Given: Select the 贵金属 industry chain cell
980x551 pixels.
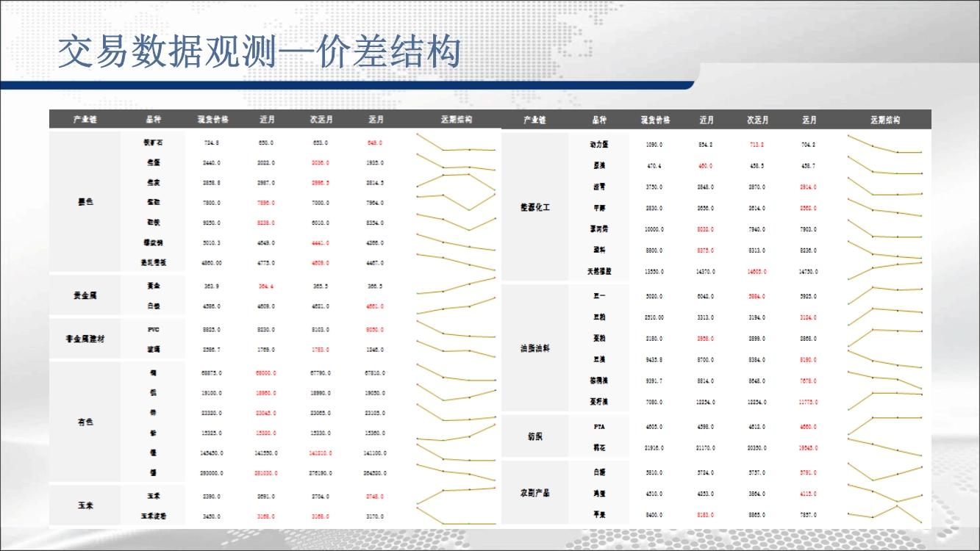Looking at the screenshot, I should pos(85,295).
